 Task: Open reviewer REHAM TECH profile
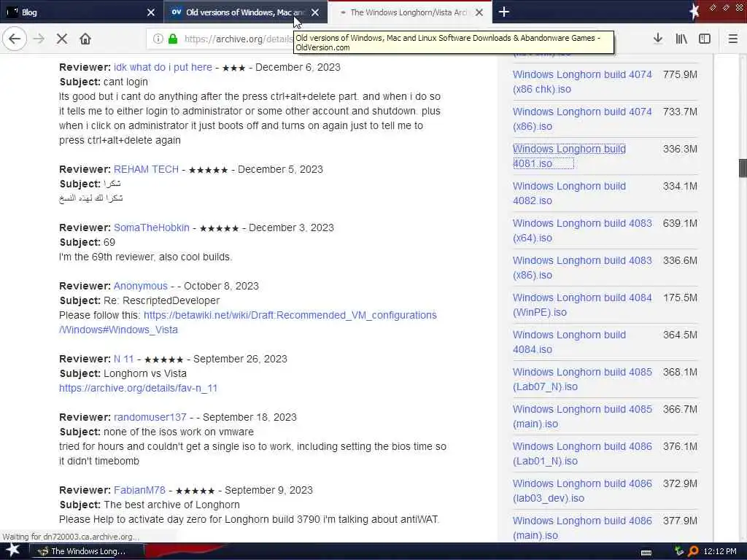click(146, 169)
